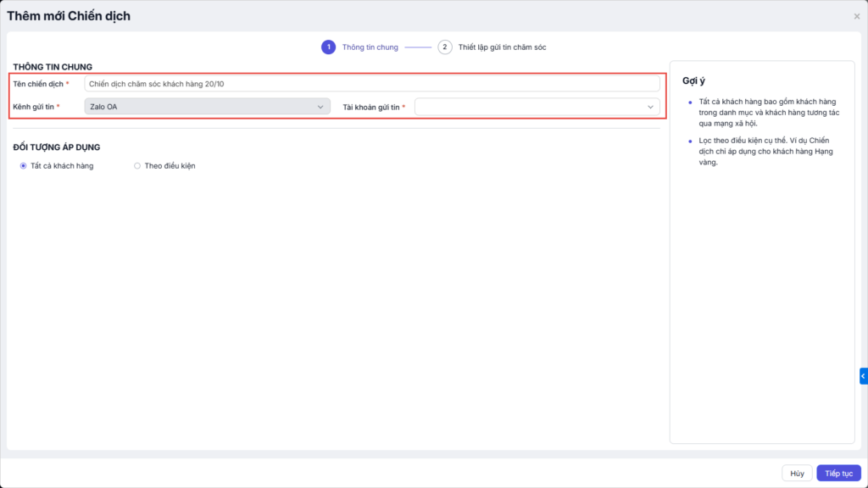The image size is (868, 488).
Task: Focus the Tên chiến dịch input field
Action: click(x=371, y=84)
